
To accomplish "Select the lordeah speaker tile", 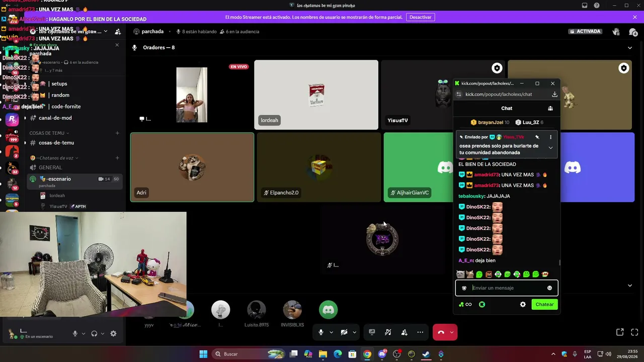I will point(316,95).
